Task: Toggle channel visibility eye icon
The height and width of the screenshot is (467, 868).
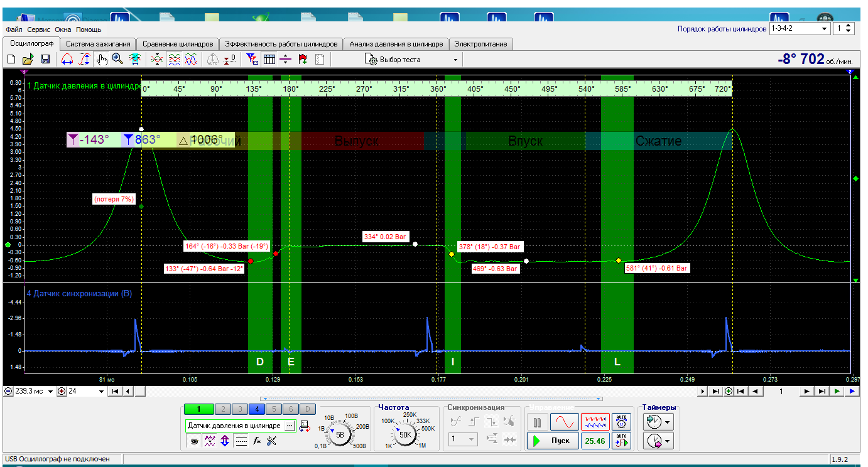Action: click(x=195, y=441)
